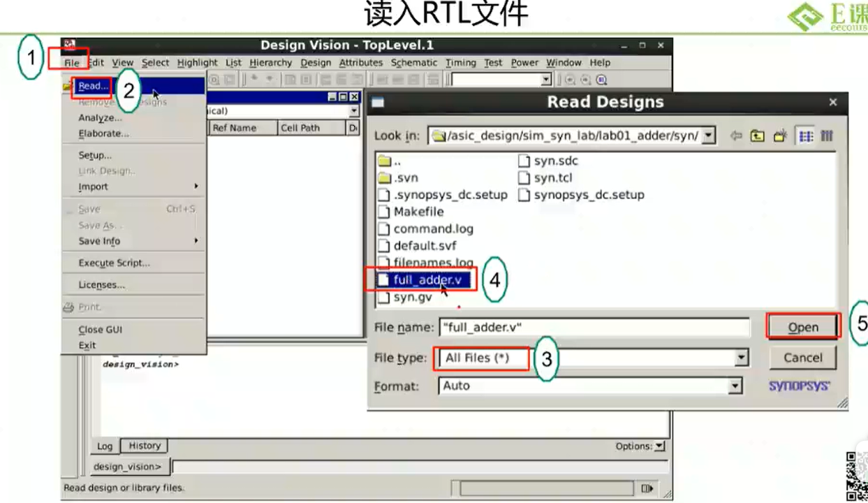Open the main toolbar combo box
The image size is (868, 503).
547,80
